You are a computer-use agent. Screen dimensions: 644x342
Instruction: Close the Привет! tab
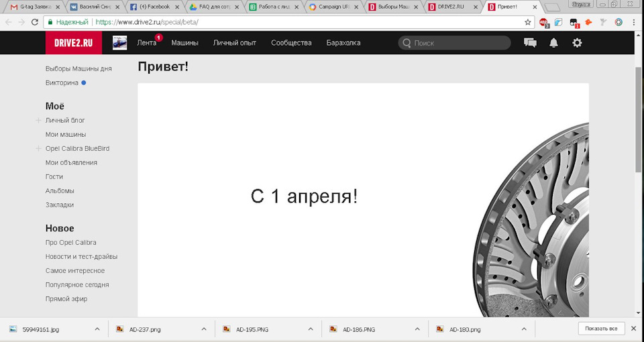point(535,7)
